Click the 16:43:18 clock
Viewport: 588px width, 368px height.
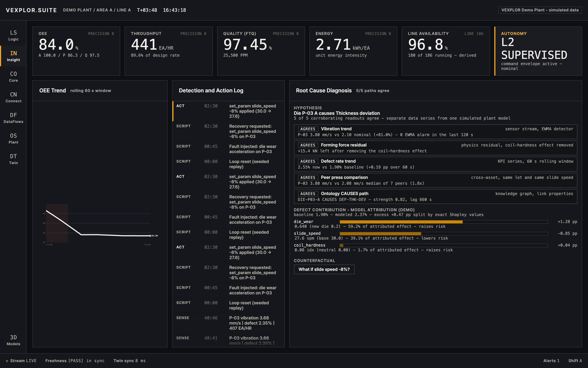pyautogui.click(x=174, y=10)
